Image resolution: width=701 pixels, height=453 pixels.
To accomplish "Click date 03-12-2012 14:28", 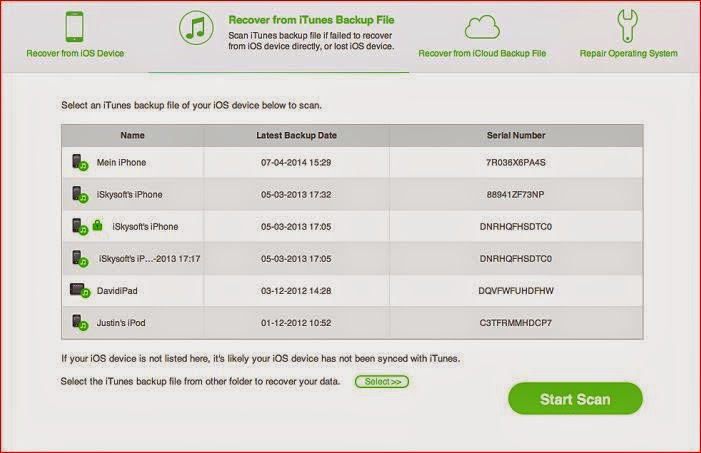I will pos(296,291).
